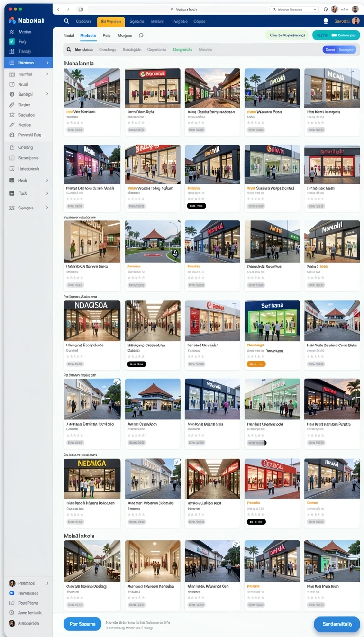Select the Condanga filter
Image resolution: width=364 pixels, height=637 pixels.
[108, 49]
